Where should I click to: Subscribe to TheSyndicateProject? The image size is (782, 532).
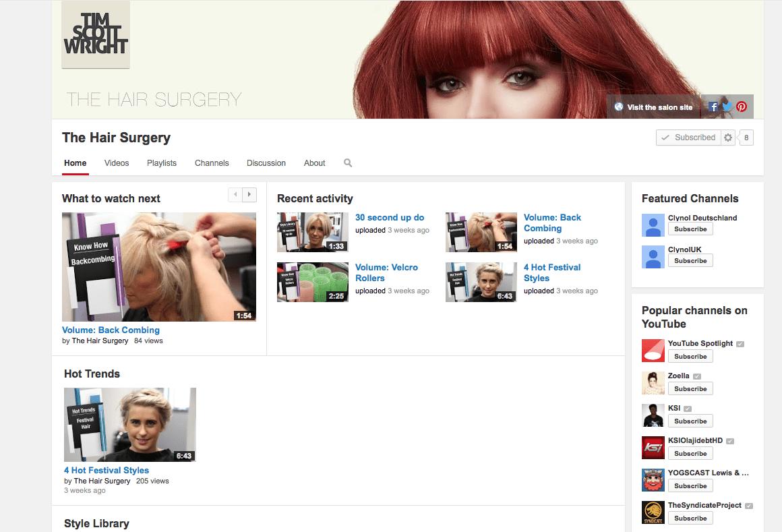690,519
